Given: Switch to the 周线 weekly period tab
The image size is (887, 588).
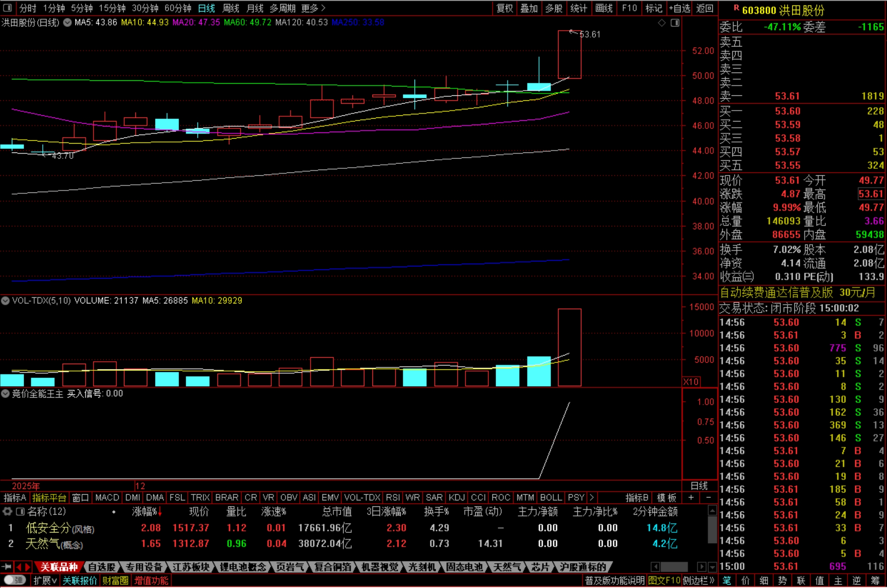Looking at the screenshot, I should 231,8.
